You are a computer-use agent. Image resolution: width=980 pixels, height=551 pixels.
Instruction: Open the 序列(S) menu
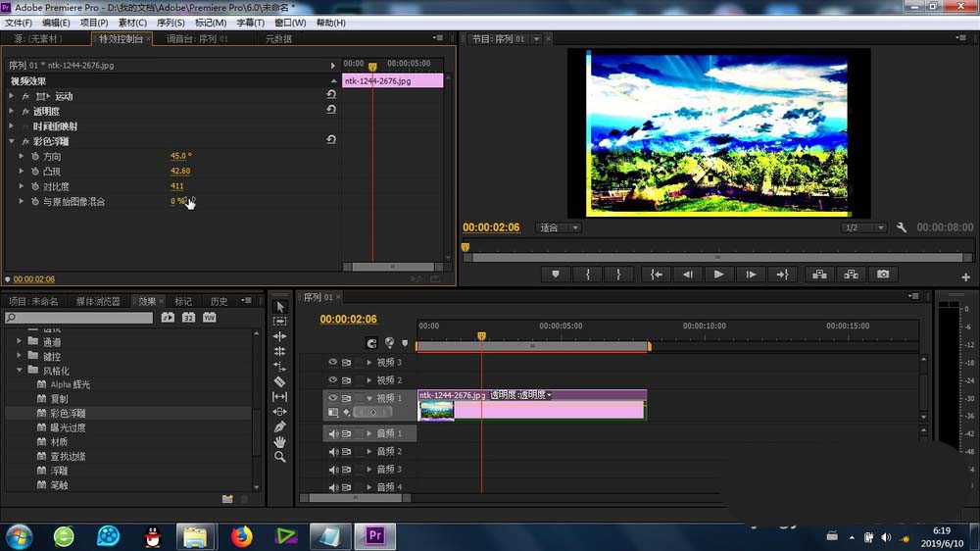[170, 23]
